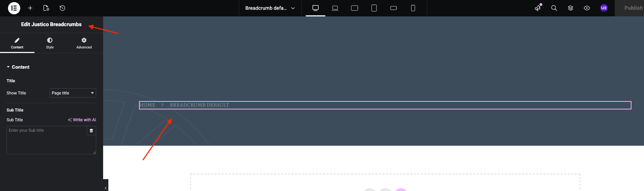Switch to the Advanced tab
The image size is (644, 191).
pos(84,43)
